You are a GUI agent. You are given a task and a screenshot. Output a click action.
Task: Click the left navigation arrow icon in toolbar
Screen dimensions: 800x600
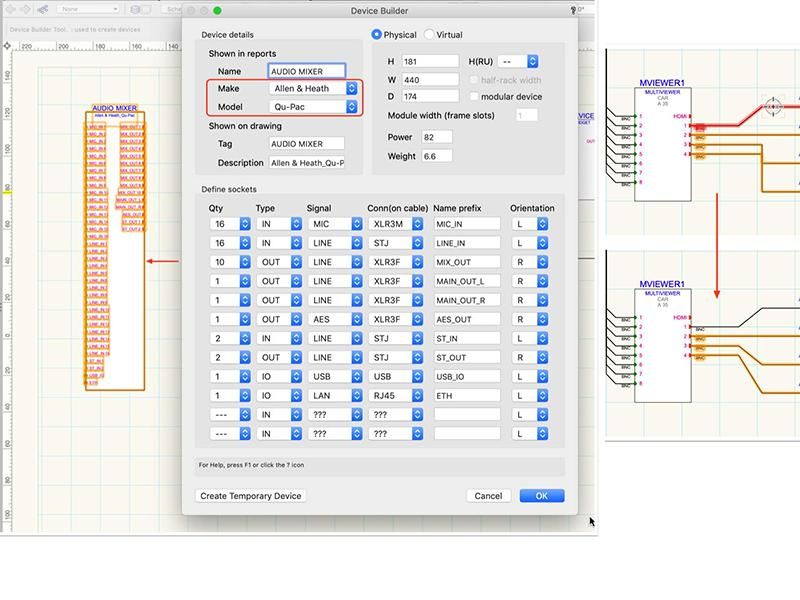11,7
